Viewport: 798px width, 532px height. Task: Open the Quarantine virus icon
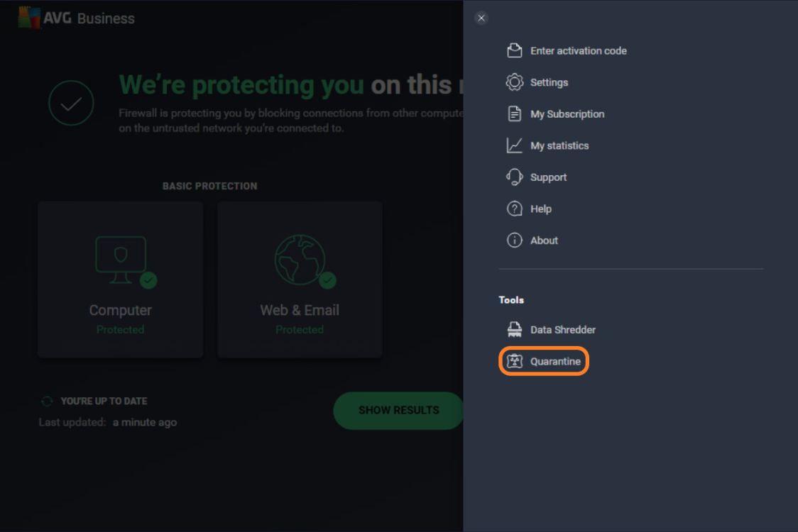(x=514, y=361)
